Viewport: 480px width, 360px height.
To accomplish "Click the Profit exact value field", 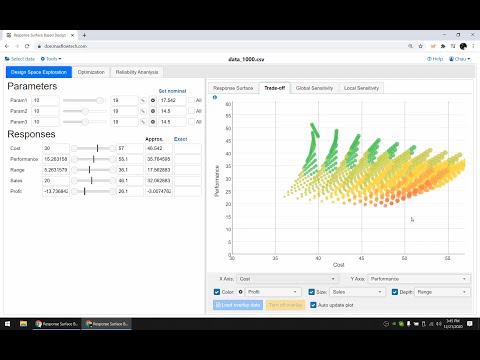I will click(188, 191).
